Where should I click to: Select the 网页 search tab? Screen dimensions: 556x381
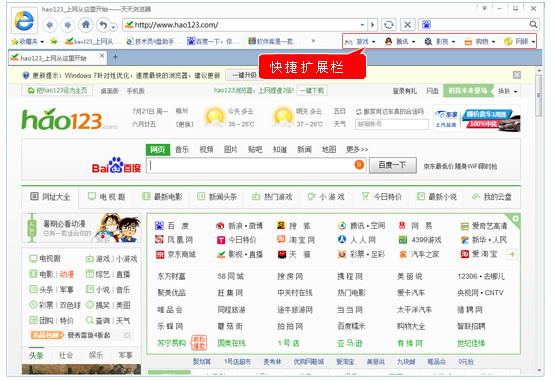tap(158, 150)
